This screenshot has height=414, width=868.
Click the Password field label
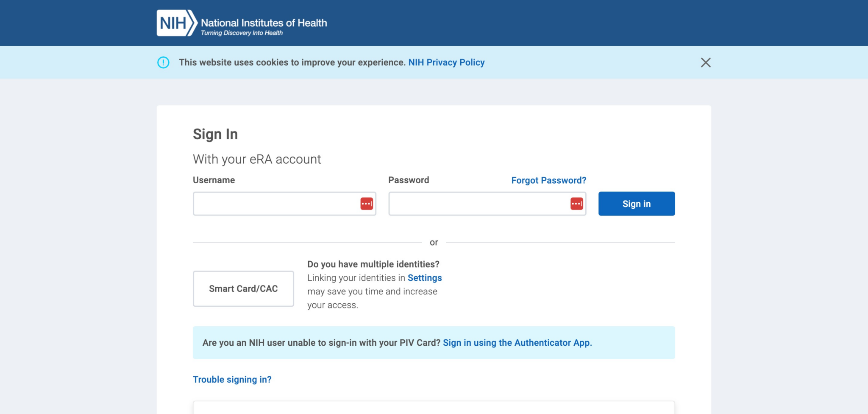[x=409, y=180]
